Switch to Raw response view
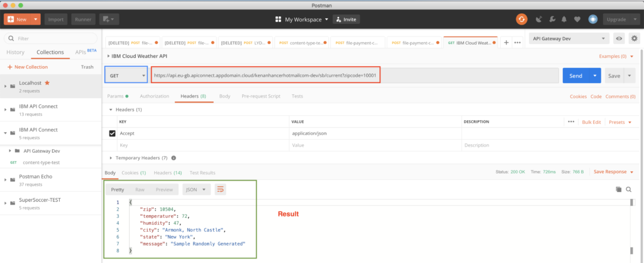This screenshot has width=644, height=263. pos(140,189)
